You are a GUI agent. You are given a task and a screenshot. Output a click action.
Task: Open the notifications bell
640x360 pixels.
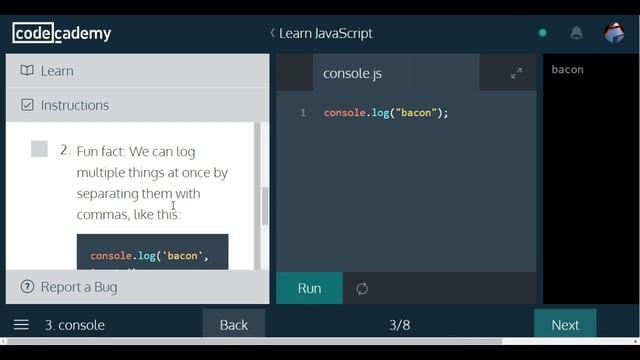(x=576, y=33)
